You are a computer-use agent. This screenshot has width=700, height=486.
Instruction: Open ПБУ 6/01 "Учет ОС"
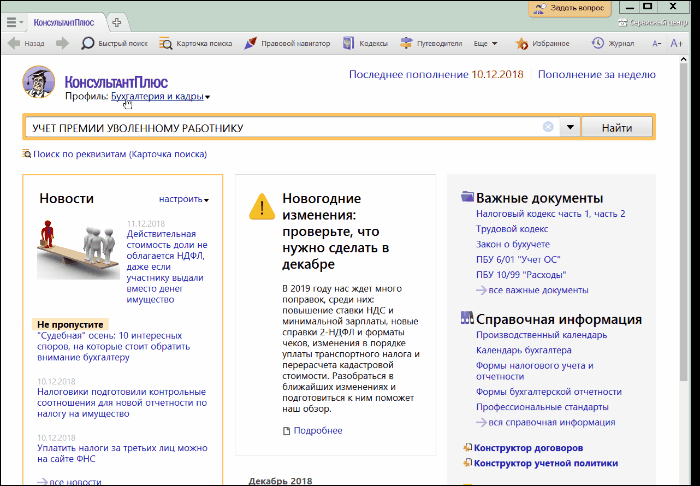[518, 259]
